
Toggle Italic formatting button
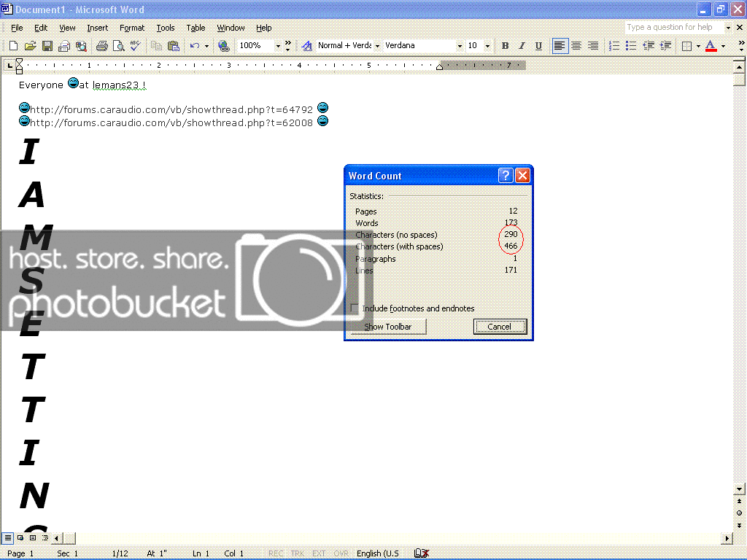[x=522, y=46]
